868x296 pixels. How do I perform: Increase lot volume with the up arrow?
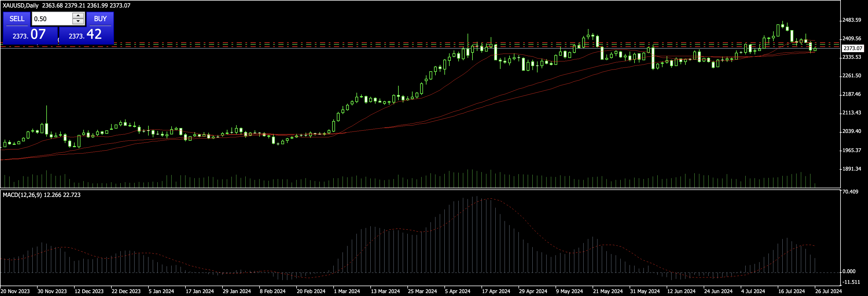[x=78, y=16]
